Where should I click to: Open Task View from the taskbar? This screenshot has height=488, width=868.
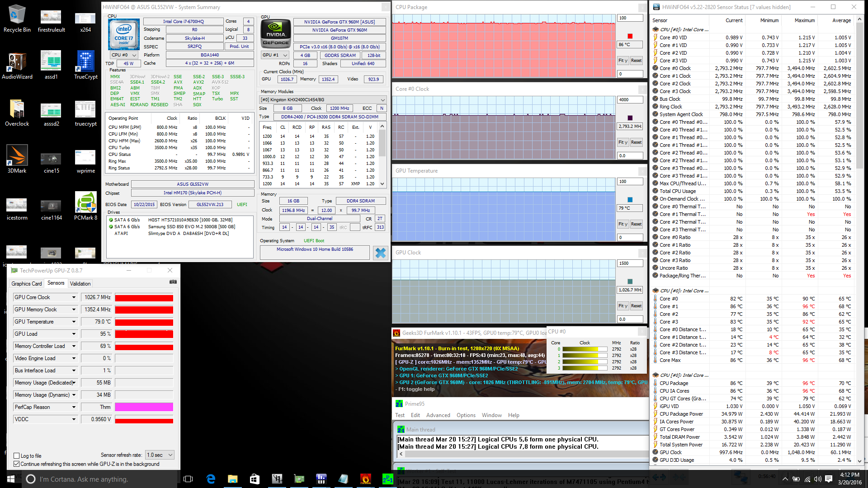click(188, 479)
